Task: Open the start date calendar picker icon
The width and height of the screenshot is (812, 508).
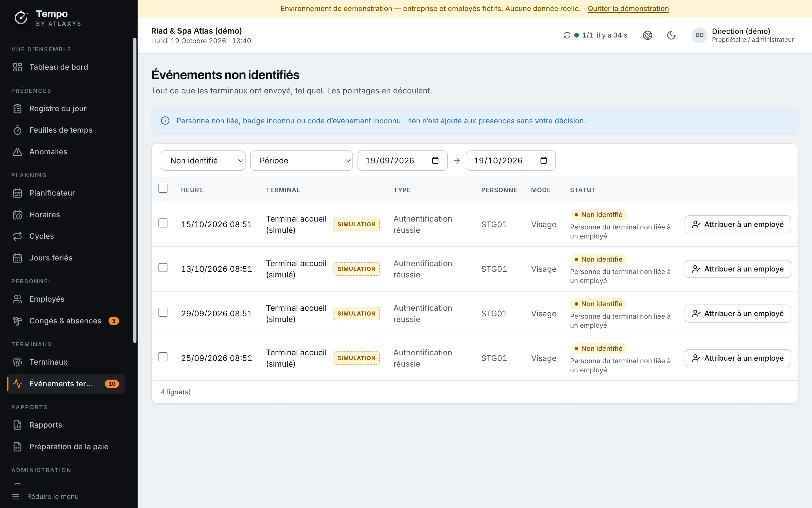Action: (435, 161)
